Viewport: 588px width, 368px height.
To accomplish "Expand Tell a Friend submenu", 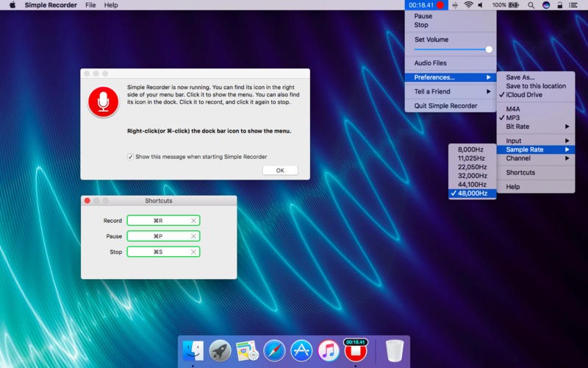I will (x=451, y=91).
